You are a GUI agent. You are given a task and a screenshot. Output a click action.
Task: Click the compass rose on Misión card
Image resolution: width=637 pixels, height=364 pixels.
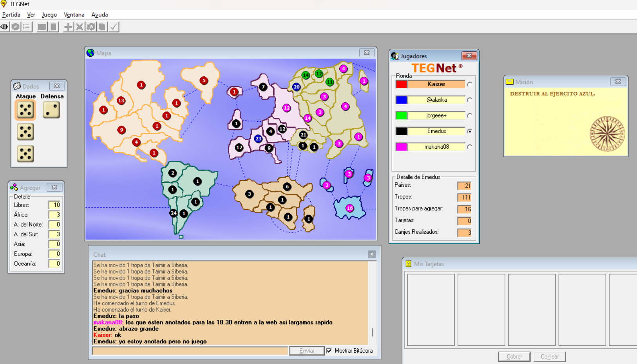pos(607,133)
